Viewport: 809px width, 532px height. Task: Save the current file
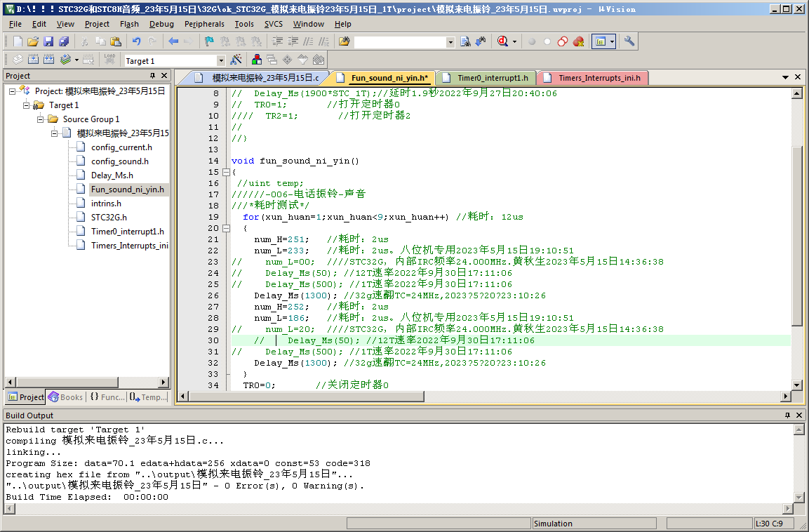click(x=48, y=41)
